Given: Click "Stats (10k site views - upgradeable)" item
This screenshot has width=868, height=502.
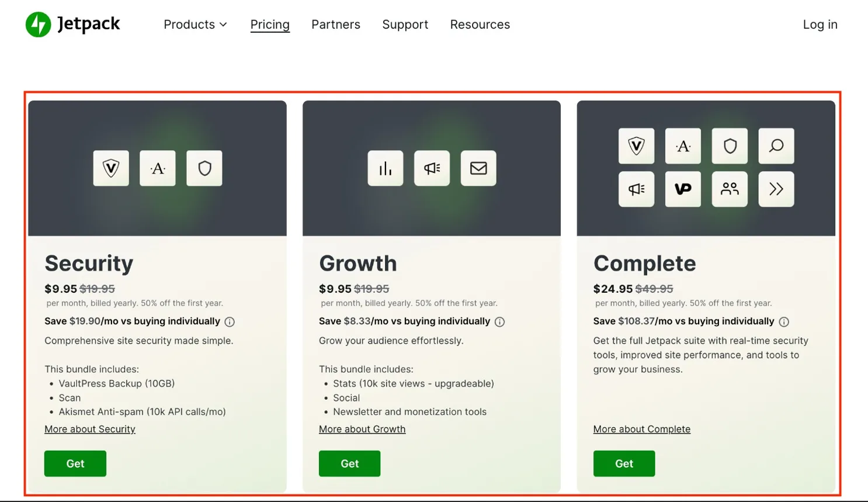Looking at the screenshot, I should tap(414, 383).
